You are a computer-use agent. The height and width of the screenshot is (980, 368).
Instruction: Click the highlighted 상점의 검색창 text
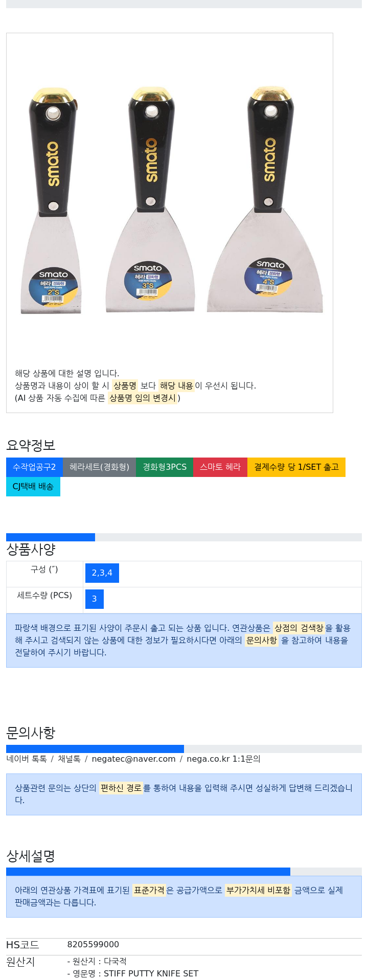click(x=299, y=628)
